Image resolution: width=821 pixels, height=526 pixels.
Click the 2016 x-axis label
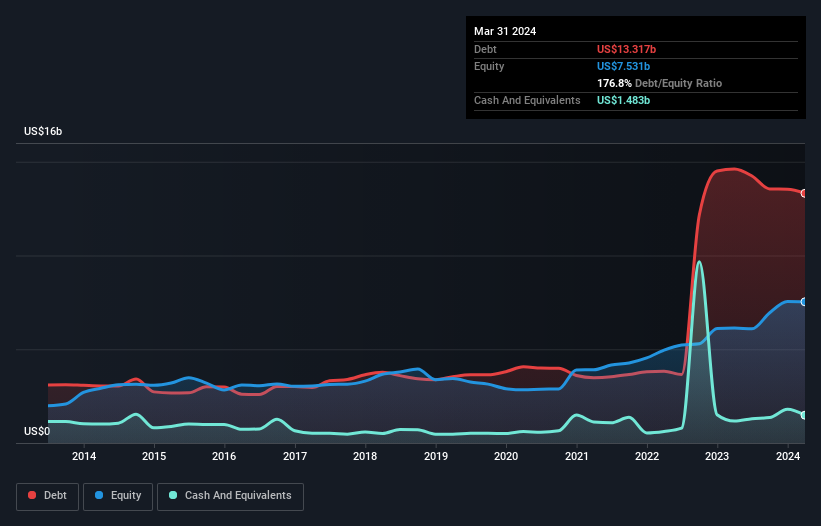224,456
